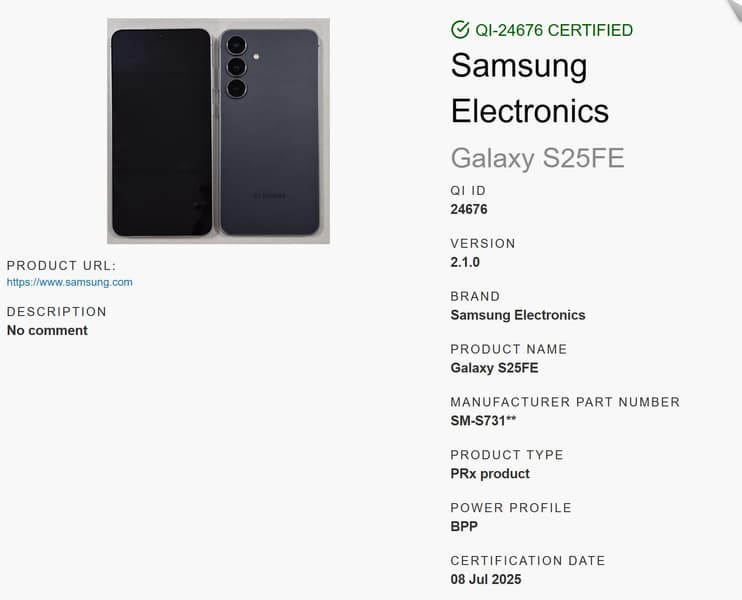The height and width of the screenshot is (600, 742).
Task: Click the version number 2.1.0
Action: tap(465, 262)
